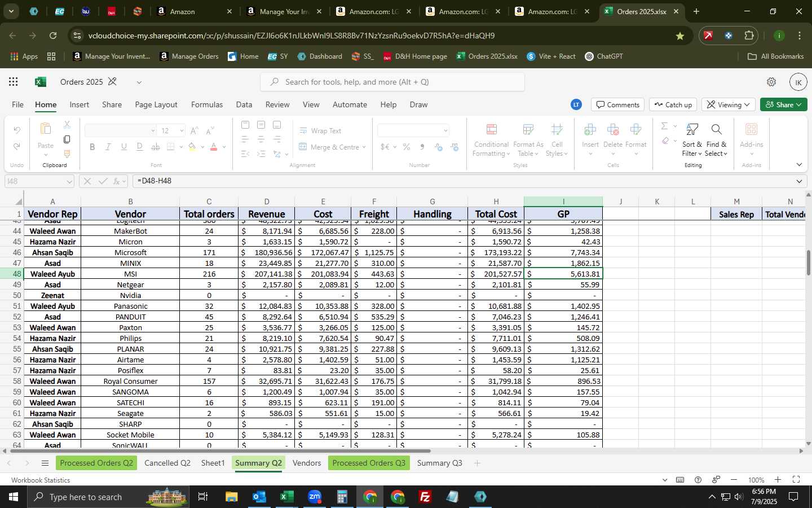Click the red Font colour swatch

pyautogui.click(x=214, y=147)
